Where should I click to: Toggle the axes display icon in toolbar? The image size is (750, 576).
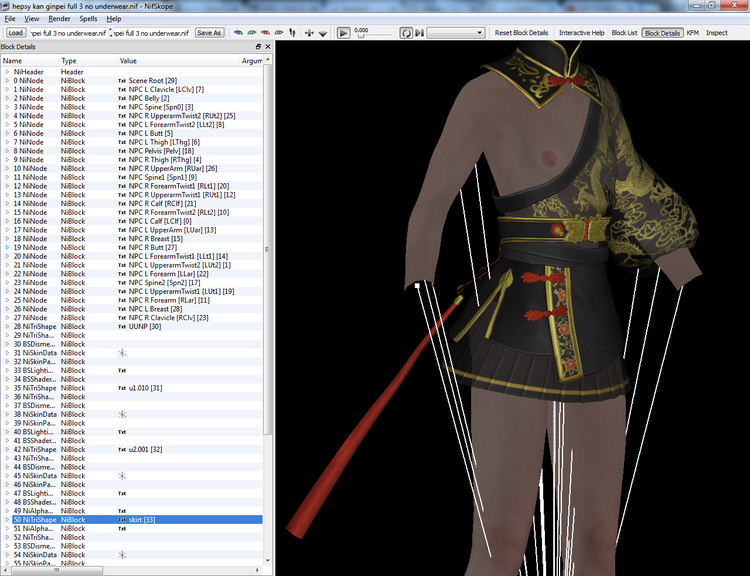[309, 33]
